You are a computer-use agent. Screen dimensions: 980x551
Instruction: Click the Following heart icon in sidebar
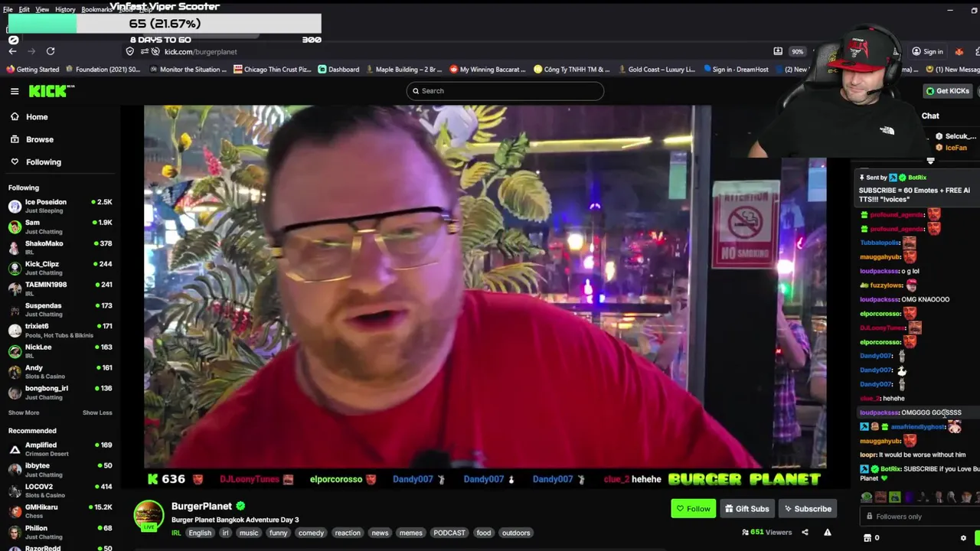pyautogui.click(x=15, y=161)
